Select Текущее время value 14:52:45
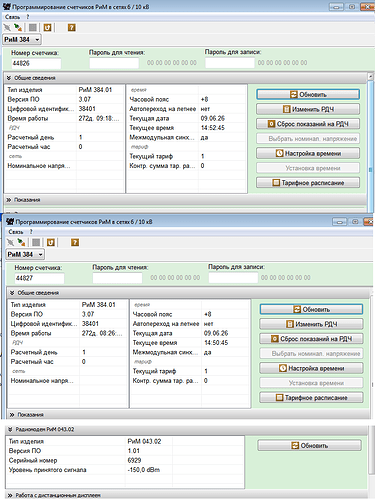375x500 pixels. tap(213, 128)
